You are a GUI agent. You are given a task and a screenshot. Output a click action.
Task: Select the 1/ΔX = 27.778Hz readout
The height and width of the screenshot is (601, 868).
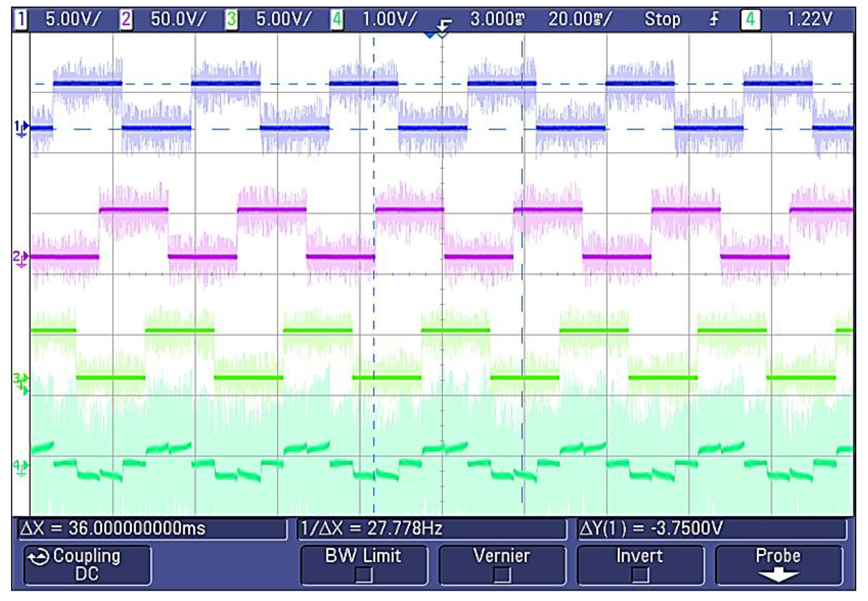click(432, 529)
